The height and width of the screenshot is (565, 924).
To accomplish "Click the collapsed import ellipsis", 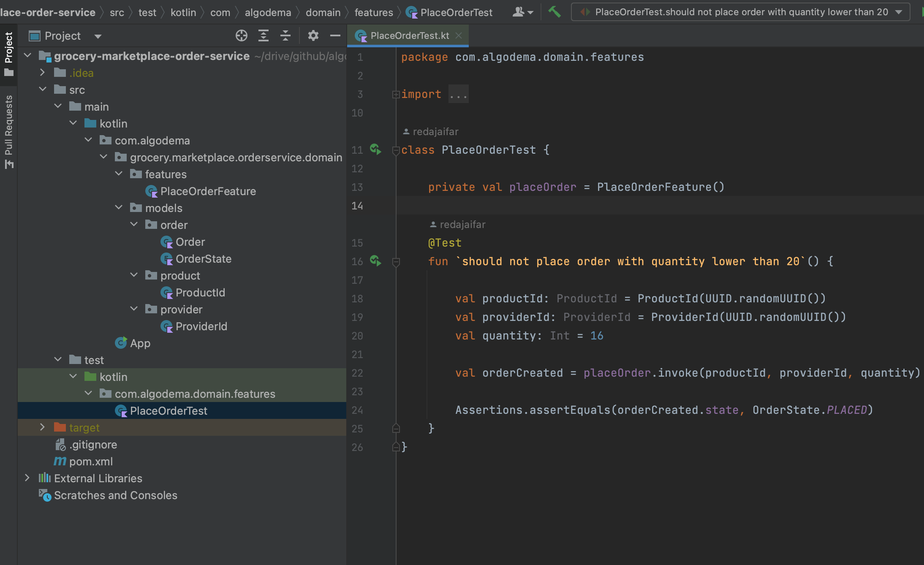I will [459, 94].
